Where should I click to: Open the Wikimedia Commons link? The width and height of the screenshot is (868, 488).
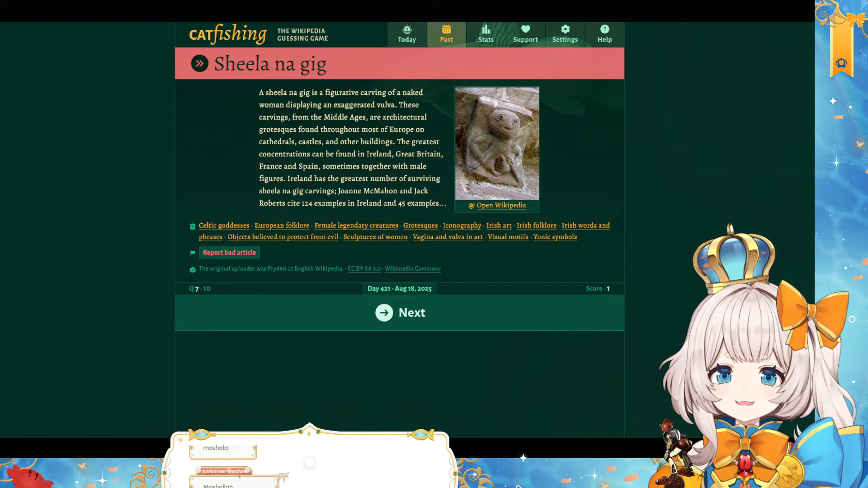(x=412, y=269)
